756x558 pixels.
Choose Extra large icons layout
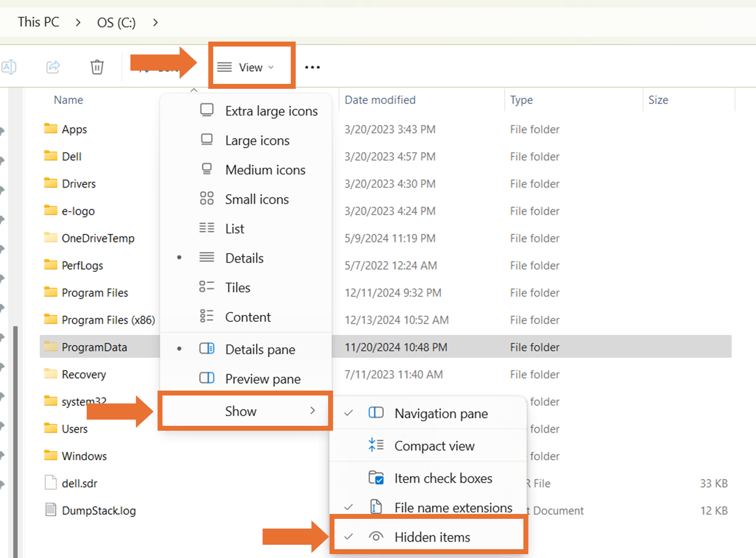pyautogui.click(x=271, y=111)
